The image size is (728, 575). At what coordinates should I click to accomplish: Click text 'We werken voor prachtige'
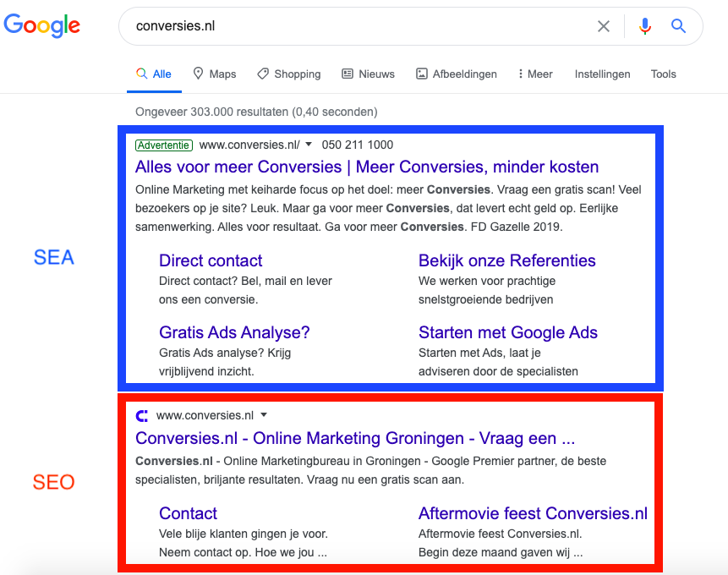click(486, 281)
